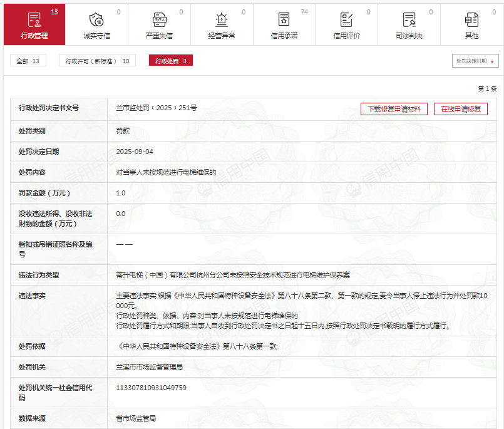This screenshot has width=504, height=429.
Task: Click 下载修复申请材料 button
Action: (394, 109)
